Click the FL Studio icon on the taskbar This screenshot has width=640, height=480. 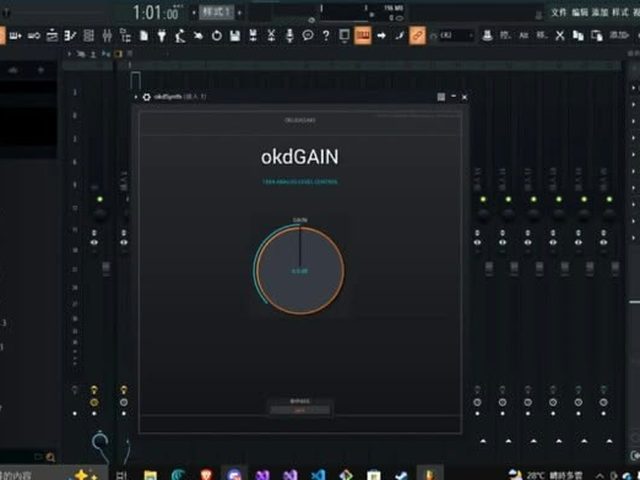click(x=429, y=475)
